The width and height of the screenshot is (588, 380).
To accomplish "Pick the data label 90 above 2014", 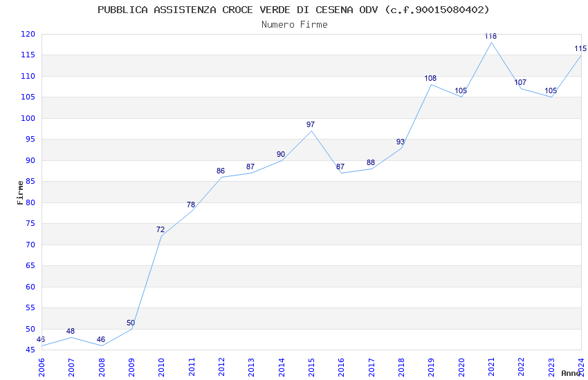I will coord(281,154).
